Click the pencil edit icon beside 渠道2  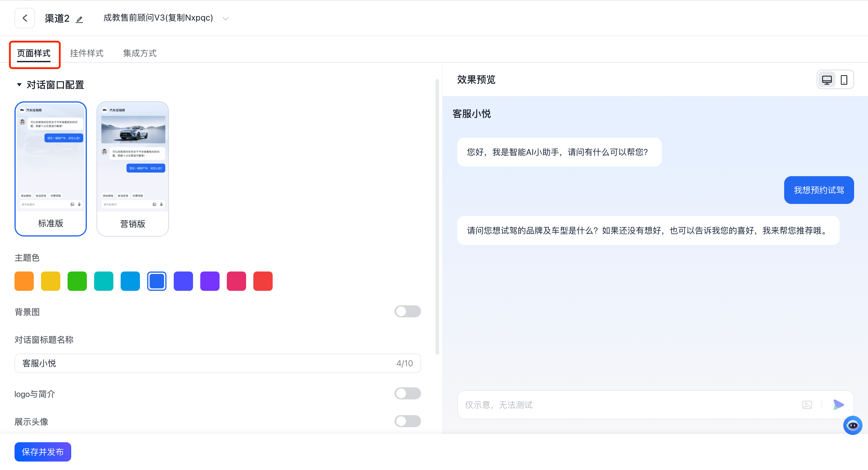pyautogui.click(x=80, y=19)
